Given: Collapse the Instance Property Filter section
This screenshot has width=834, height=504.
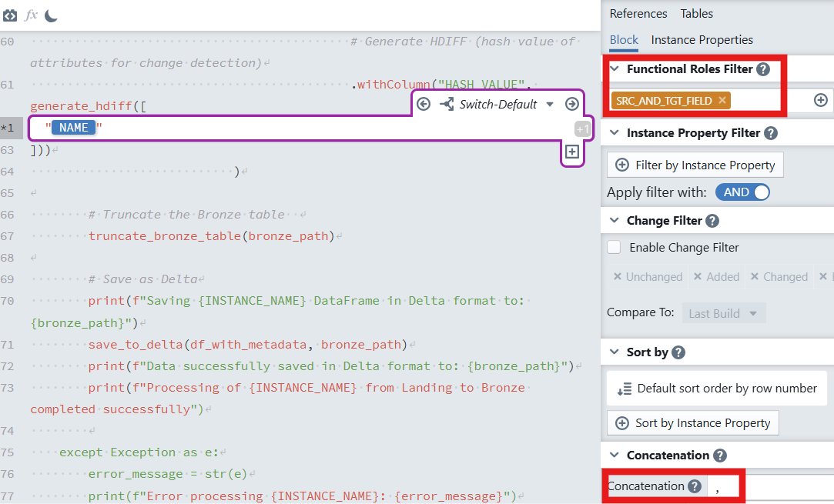Looking at the screenshot, I should 615,133.
